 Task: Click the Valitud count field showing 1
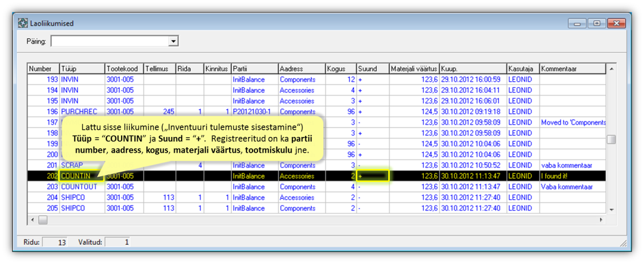coord(118,242)
